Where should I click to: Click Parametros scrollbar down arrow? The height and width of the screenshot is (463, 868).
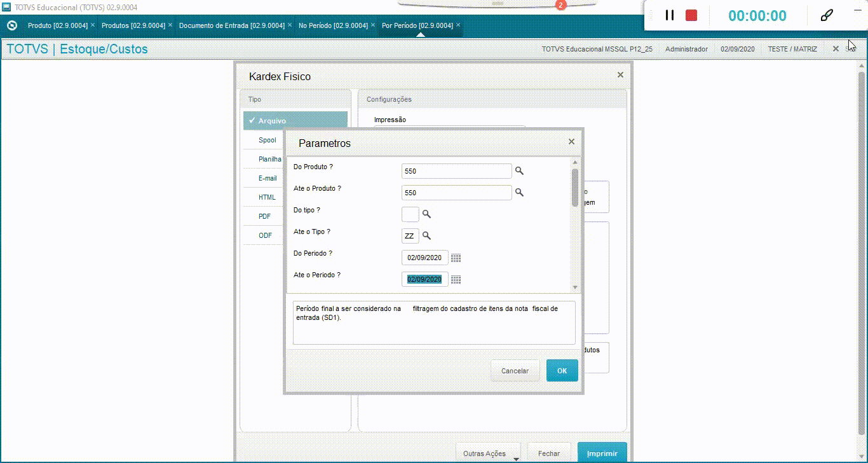[575, 288]
